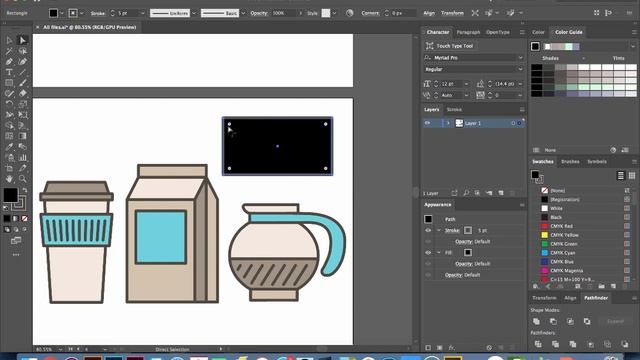Toggle Stroke visibility in Appearance panel
The height and width of the screenshot is (360, 640).
click(x=428, y=230)
